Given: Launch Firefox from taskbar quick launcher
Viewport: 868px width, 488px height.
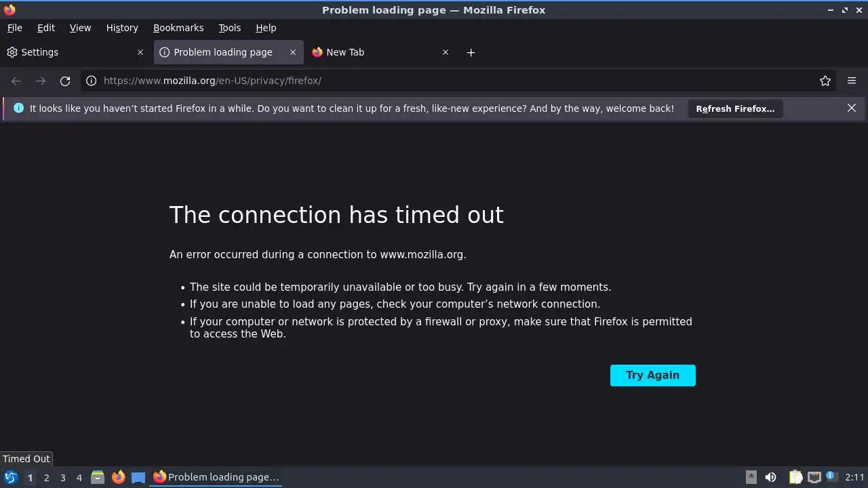Looking at the screenshot, I should pyautogui.click(x=118, y=477).
